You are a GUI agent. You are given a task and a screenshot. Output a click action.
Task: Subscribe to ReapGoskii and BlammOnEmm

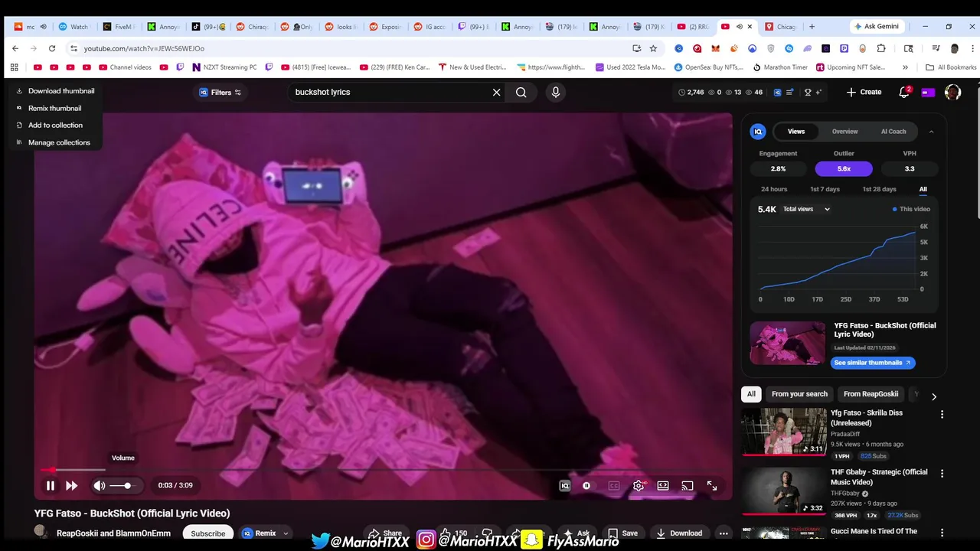pyautogui.click(x=208, y=533)
